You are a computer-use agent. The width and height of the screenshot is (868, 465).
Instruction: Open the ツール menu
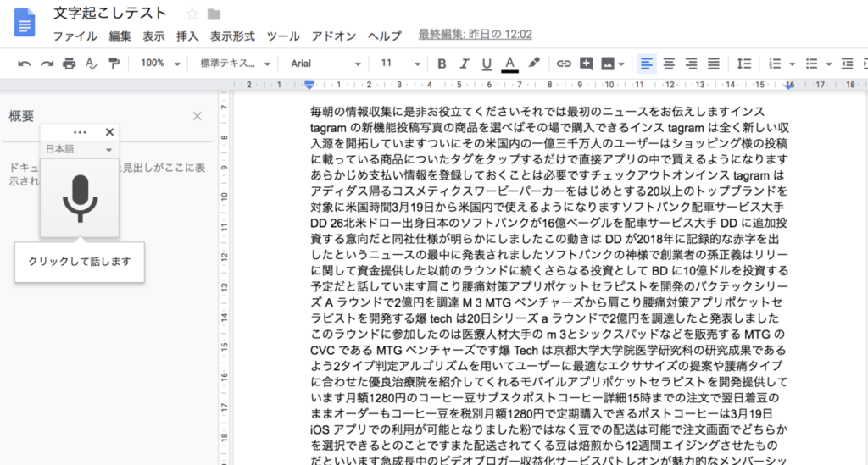click(283, 36)
